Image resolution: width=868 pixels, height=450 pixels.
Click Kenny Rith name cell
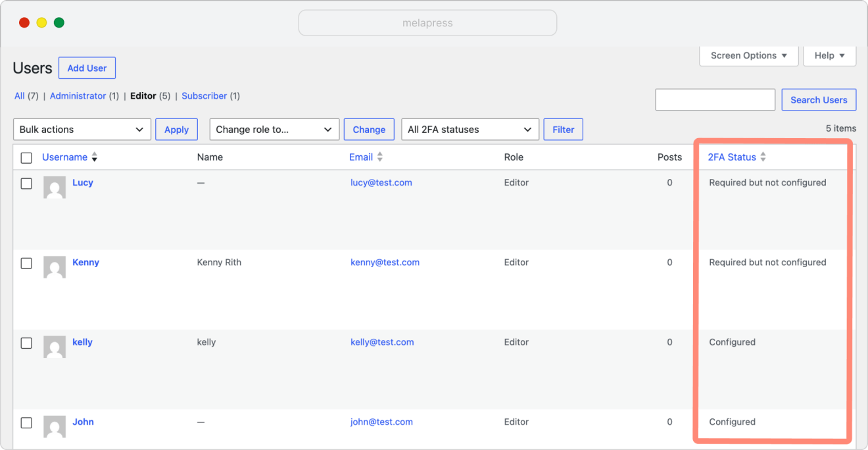219,262
